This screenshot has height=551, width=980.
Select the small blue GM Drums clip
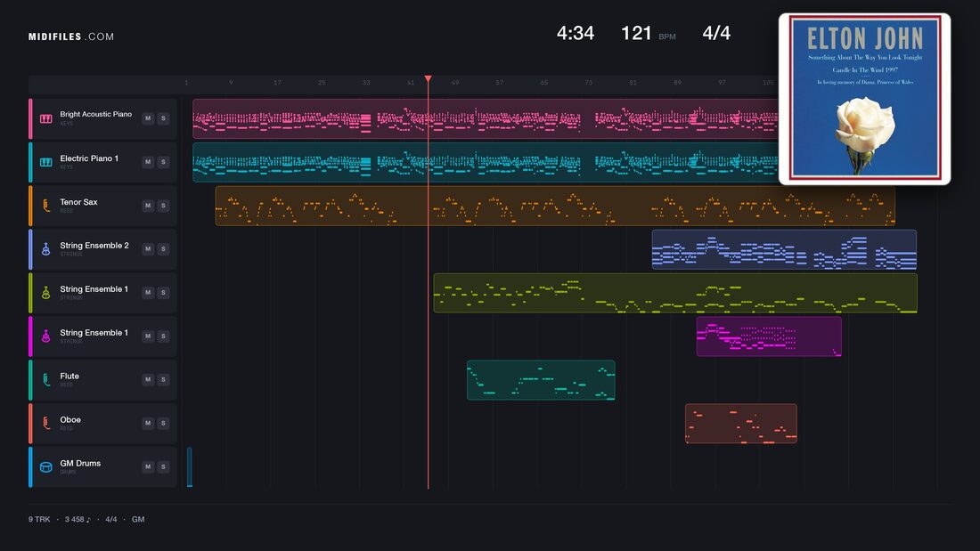190,466
